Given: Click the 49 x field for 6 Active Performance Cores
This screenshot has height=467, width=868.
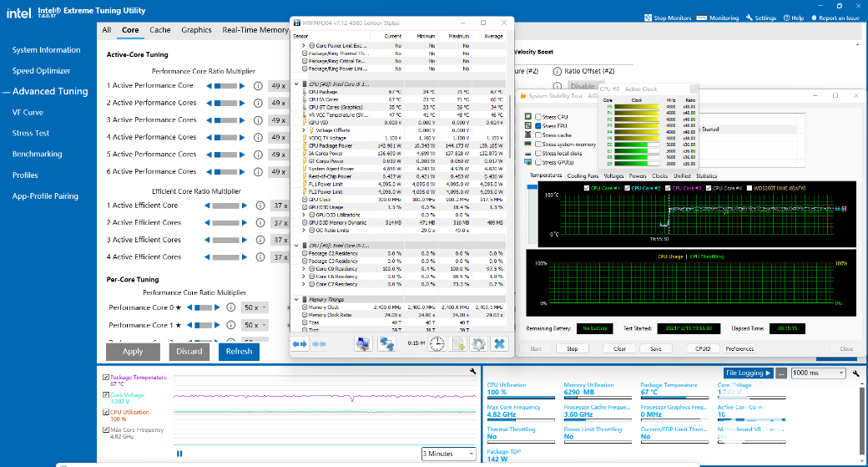Looking at the screenshot, I should pos(279,172).
